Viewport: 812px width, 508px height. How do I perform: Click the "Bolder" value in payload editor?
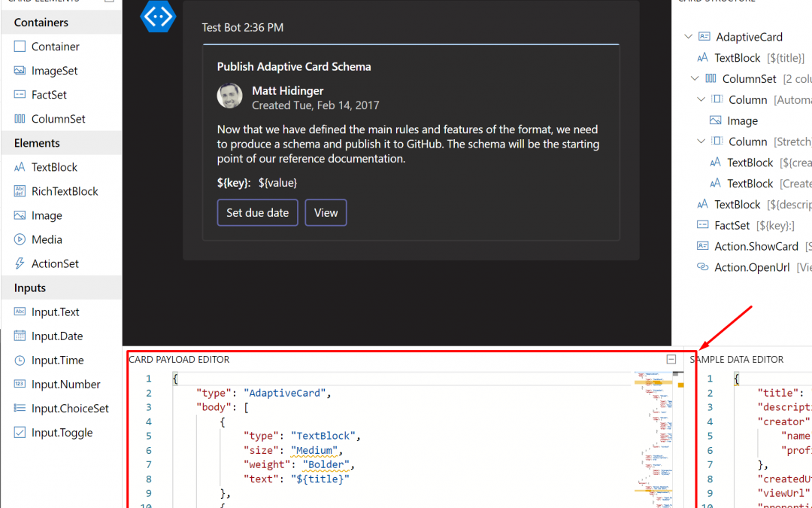(x=326, y=464)
